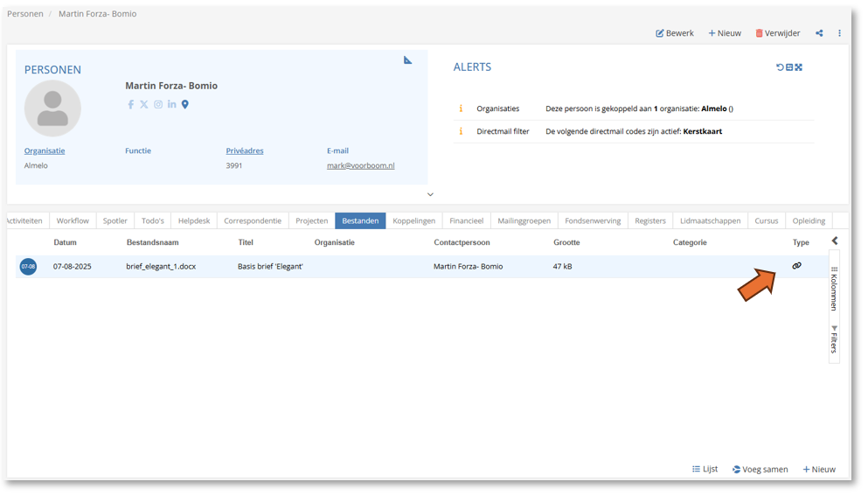Sort by the Datum column header

point(65,242)
